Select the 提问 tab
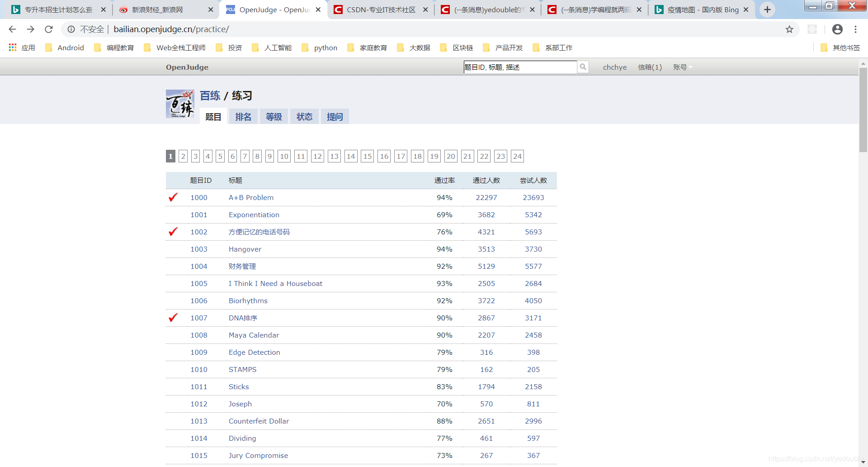 (x=335, y=117)
